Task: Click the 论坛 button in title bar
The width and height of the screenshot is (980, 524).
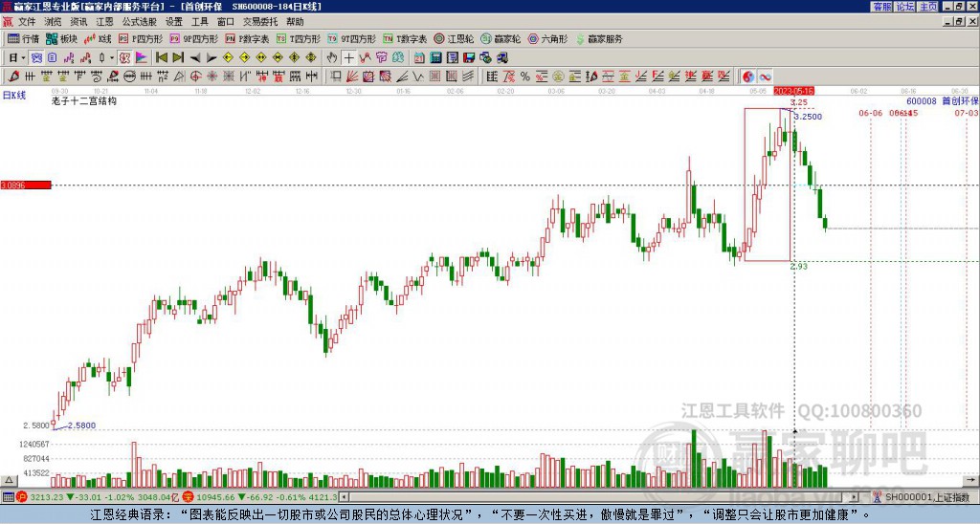Action: (x=904, y=7)
